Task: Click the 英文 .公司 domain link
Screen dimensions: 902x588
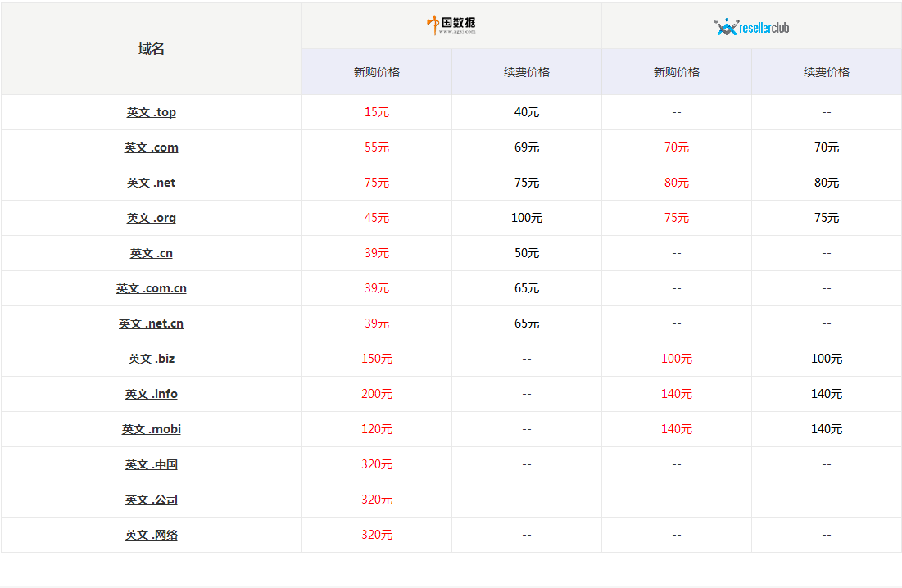Action: (151, 500)
